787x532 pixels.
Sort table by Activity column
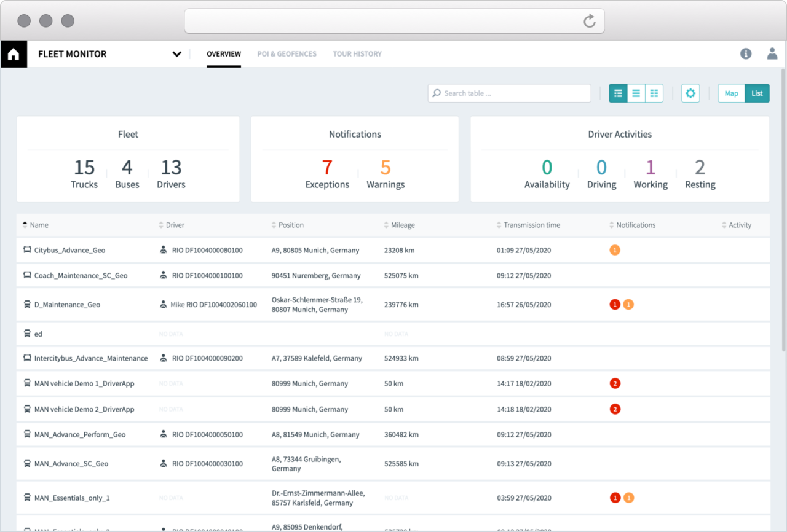(x=737, y=225)
